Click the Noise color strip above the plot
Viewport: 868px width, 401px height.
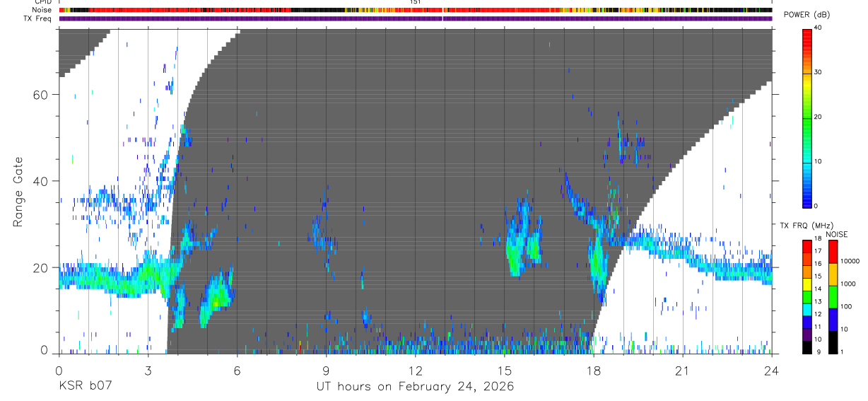point(415,10)
